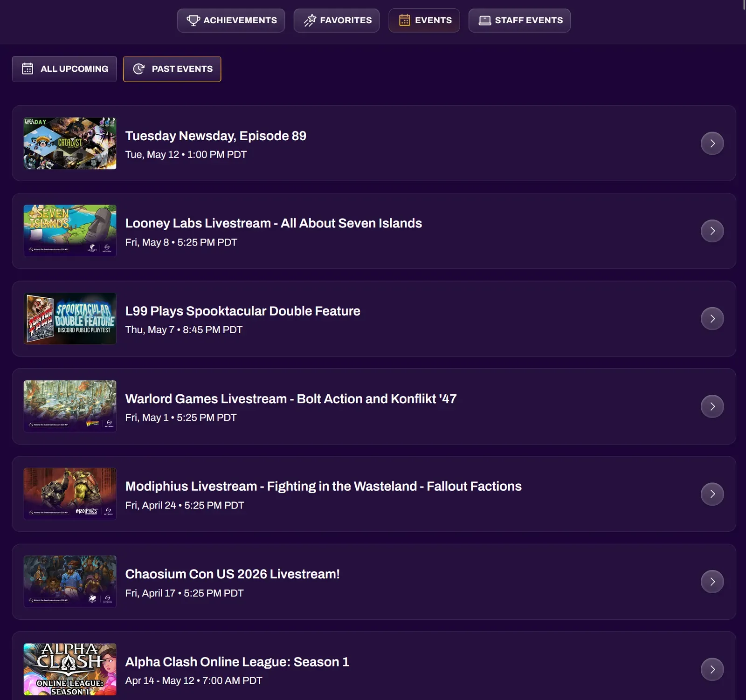Screen dimensions: 746x700
Task: Open Chaosium Con US 2026 arrow button
Action: (x=712, y=582)
